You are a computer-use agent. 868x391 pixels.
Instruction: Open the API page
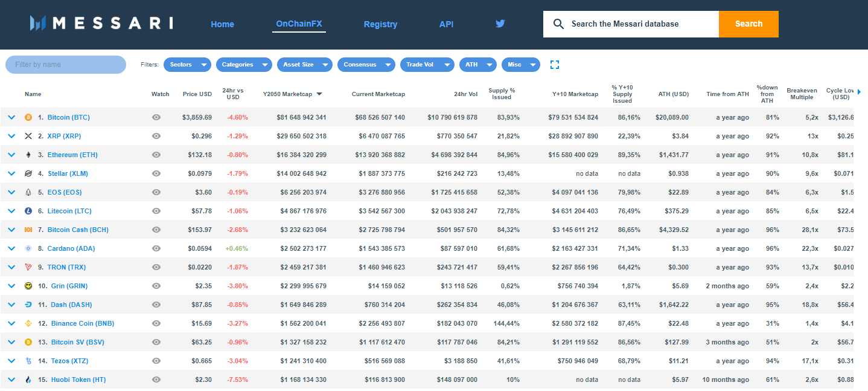click(446, 24)
